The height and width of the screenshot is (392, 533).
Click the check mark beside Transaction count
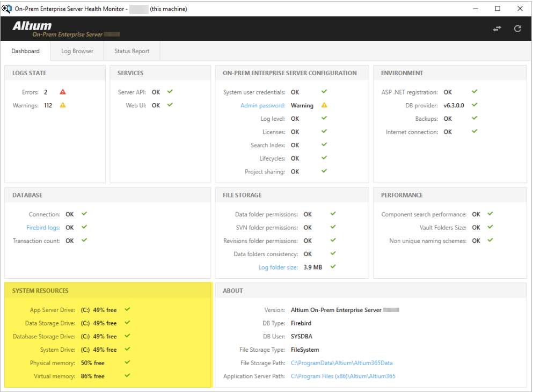84,240
